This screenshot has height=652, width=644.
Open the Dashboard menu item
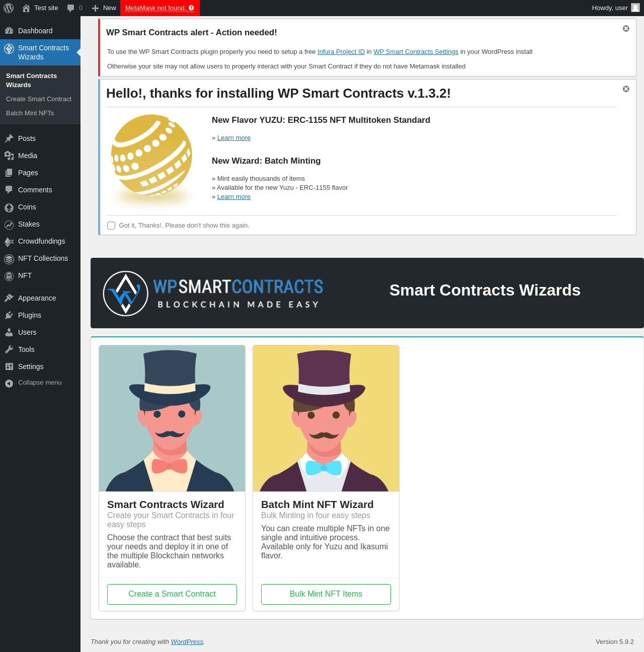click(40, 31)
